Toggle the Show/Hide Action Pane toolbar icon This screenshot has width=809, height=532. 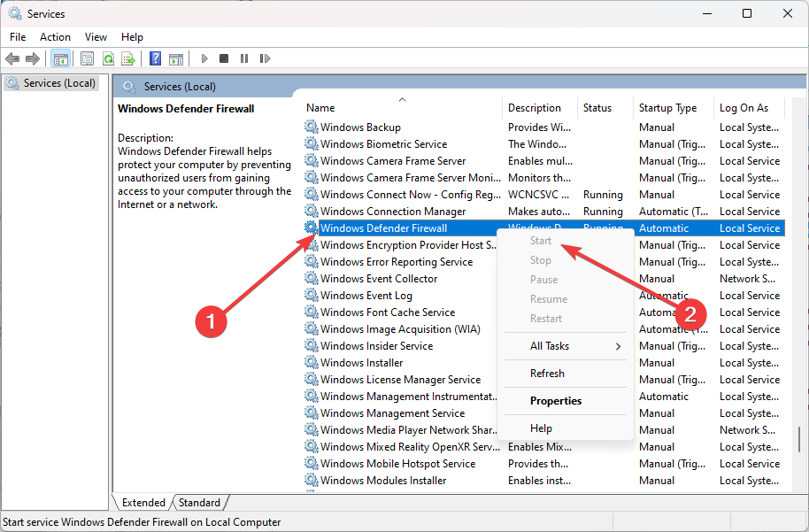[x=176, y=58]
